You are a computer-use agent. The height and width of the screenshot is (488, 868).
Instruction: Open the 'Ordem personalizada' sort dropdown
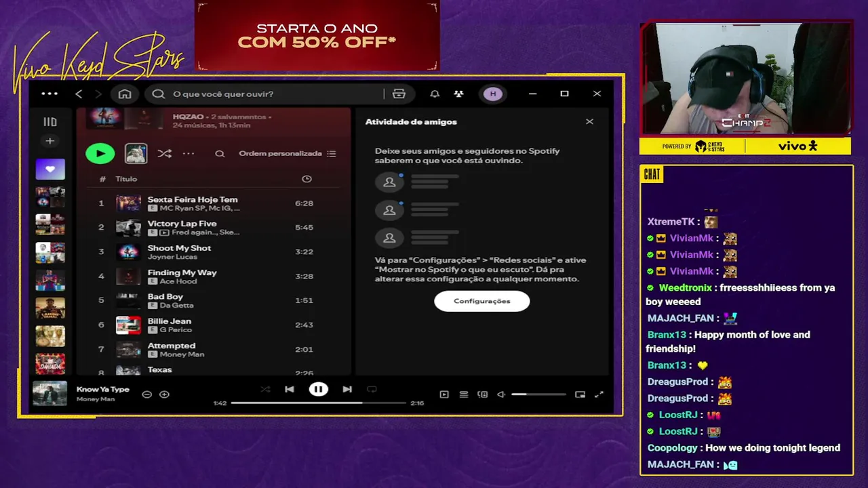click(287, 154)
